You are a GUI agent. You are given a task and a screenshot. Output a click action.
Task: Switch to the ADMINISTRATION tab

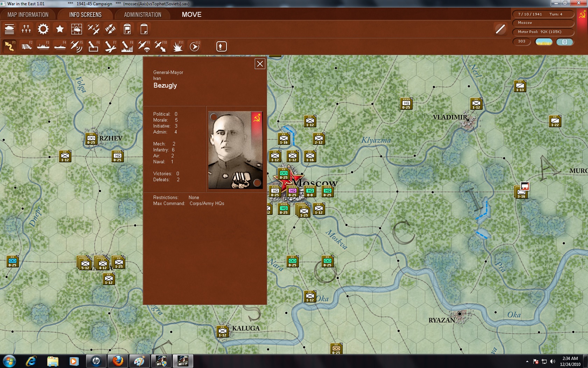(x=143, y=15)
